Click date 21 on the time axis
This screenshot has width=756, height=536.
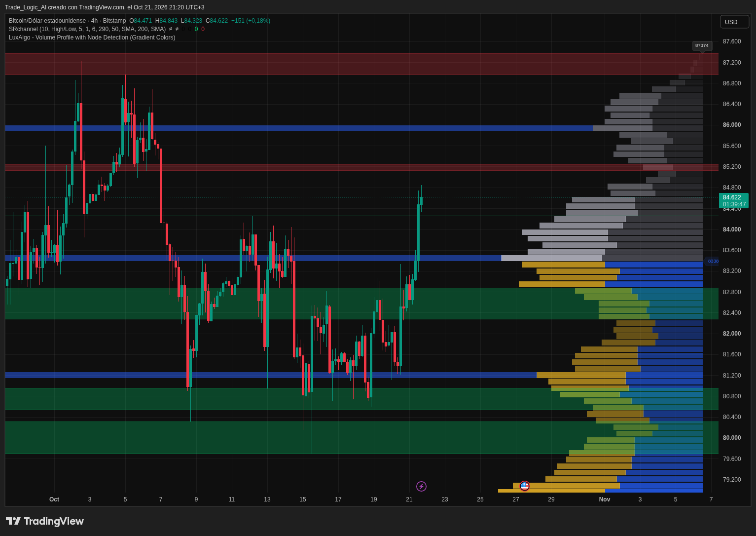(409, 499)
